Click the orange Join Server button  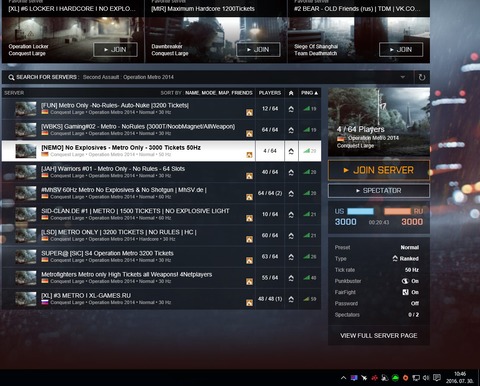point(379,170)
